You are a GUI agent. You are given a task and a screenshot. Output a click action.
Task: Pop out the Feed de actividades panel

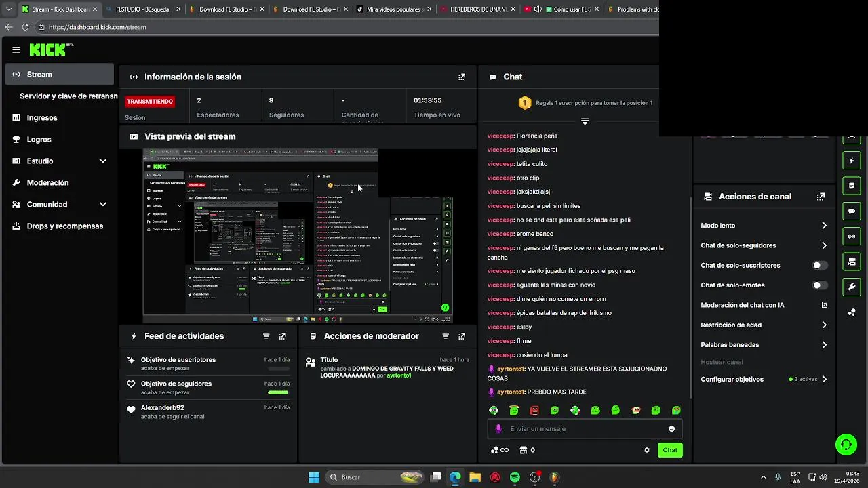pos(283,336)
